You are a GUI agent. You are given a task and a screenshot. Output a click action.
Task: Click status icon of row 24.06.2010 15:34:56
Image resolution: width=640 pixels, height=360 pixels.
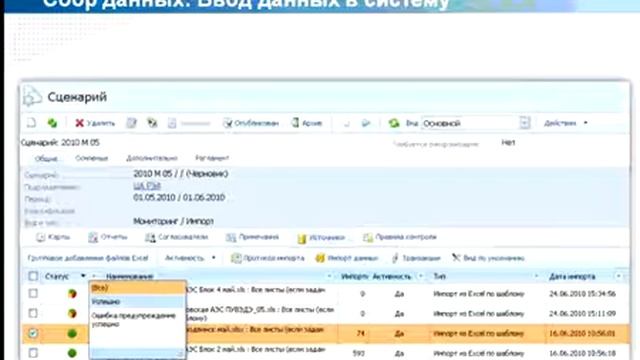(72, 293)
